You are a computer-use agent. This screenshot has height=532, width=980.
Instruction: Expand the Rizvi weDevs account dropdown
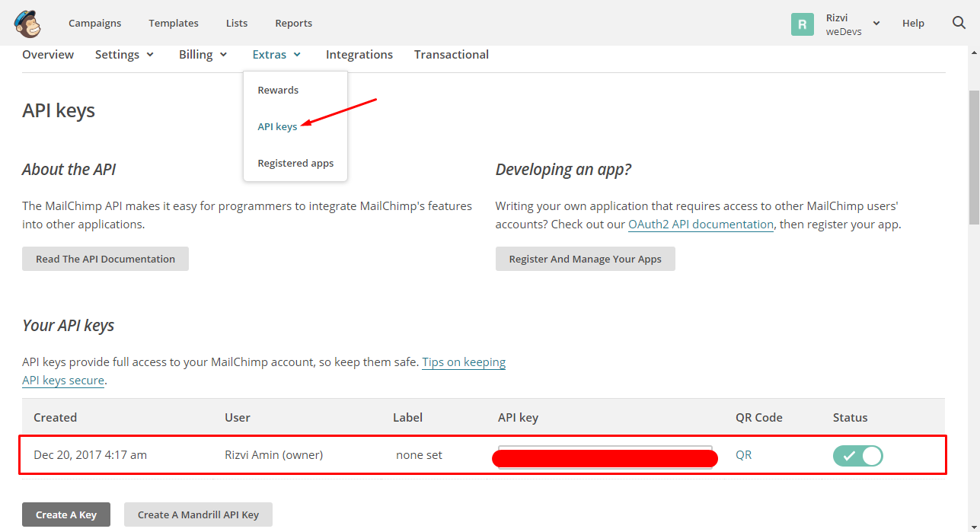pos(854,24)
